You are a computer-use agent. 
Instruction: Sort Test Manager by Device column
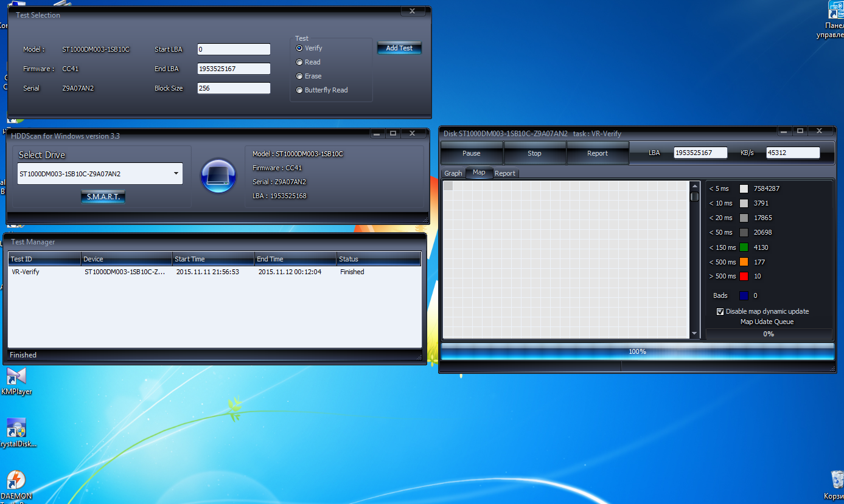127,259
